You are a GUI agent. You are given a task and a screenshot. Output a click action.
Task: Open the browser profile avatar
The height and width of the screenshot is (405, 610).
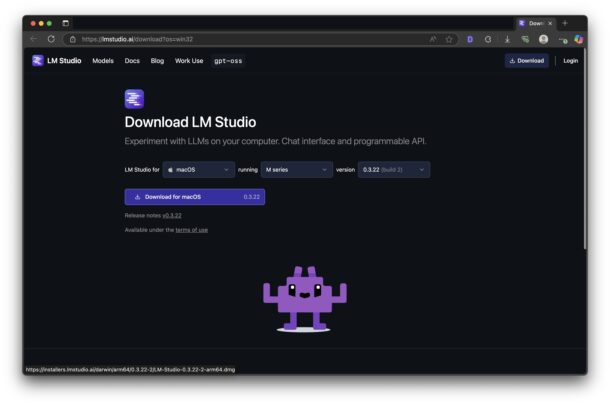tap(543, 39)
